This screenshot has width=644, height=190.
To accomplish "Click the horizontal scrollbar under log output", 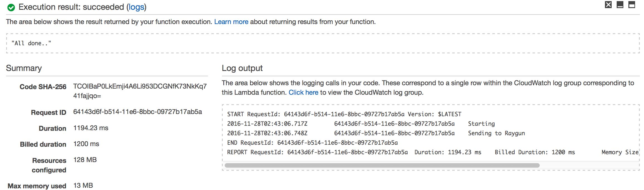I will tap(382, 165).
